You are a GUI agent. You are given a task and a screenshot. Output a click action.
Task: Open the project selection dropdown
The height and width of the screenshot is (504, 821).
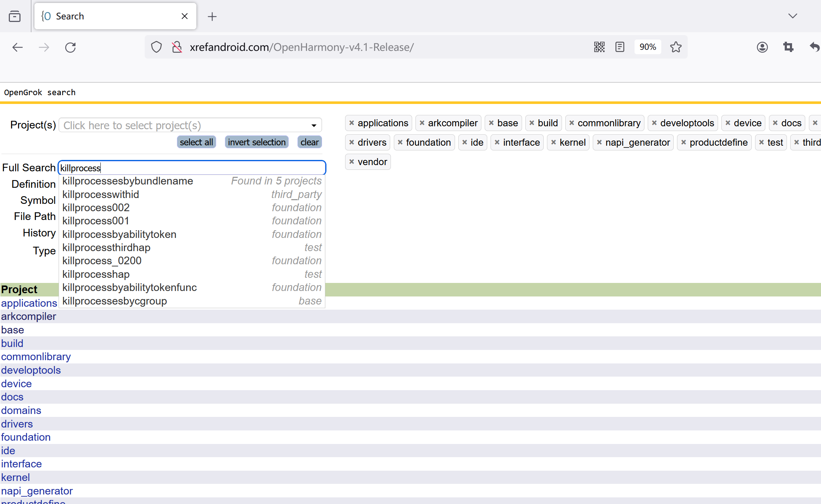pyautogui.click(x=190, y=125)
